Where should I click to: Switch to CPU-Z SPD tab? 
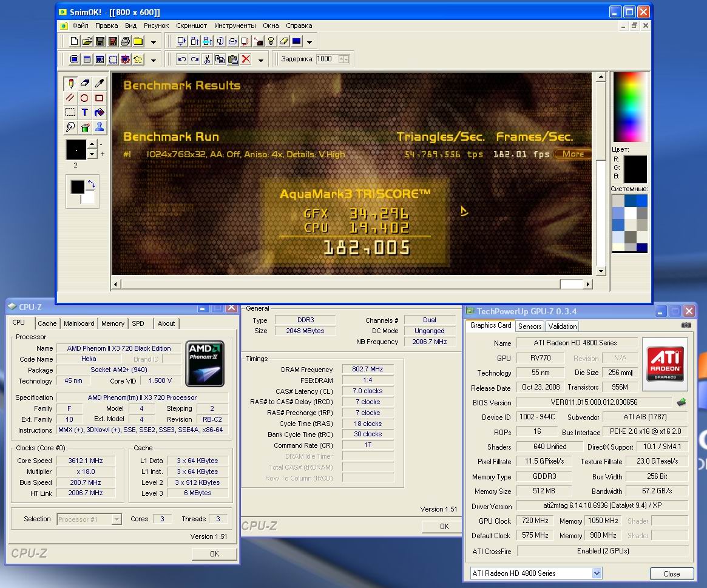coord(138,323)
